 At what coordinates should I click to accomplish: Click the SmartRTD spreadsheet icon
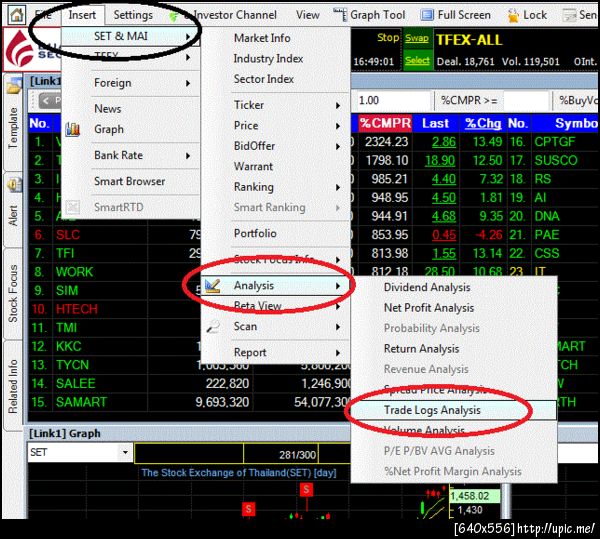(x=73, y=207)
